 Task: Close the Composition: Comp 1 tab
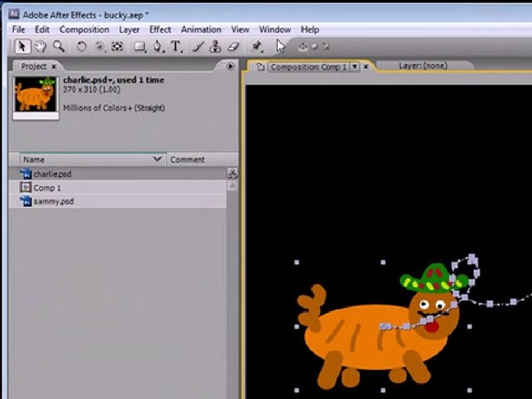(x=366, y=67)
